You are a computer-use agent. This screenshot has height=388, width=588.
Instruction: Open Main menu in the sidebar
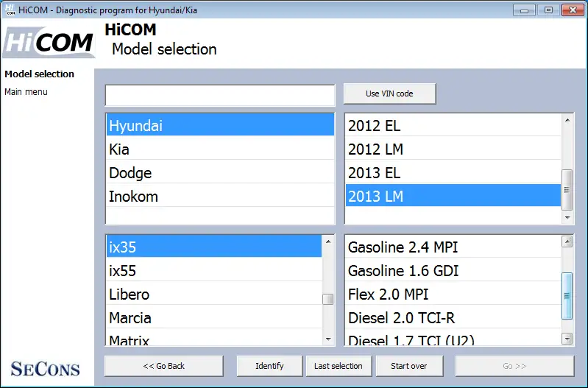click(x=26, y=92)
